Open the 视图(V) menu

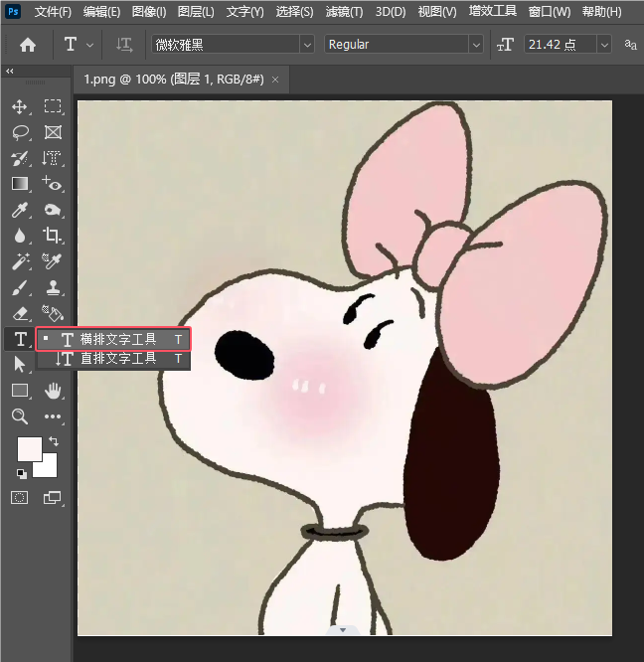437,11
